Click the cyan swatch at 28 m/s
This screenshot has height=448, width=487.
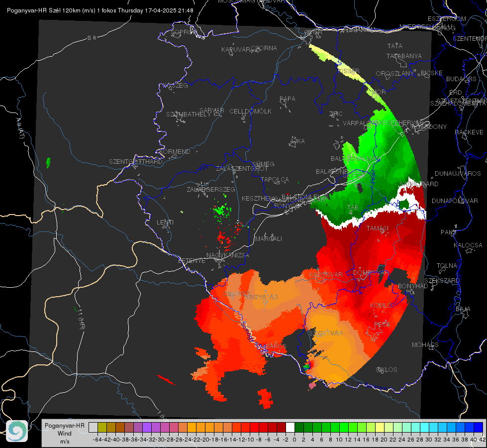pyautogui.click(x=424, y=428)
